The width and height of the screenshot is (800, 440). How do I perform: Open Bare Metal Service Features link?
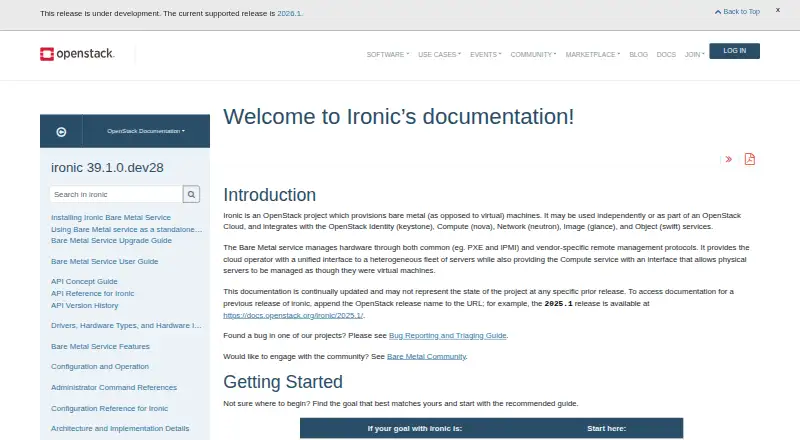pos(101,346)
